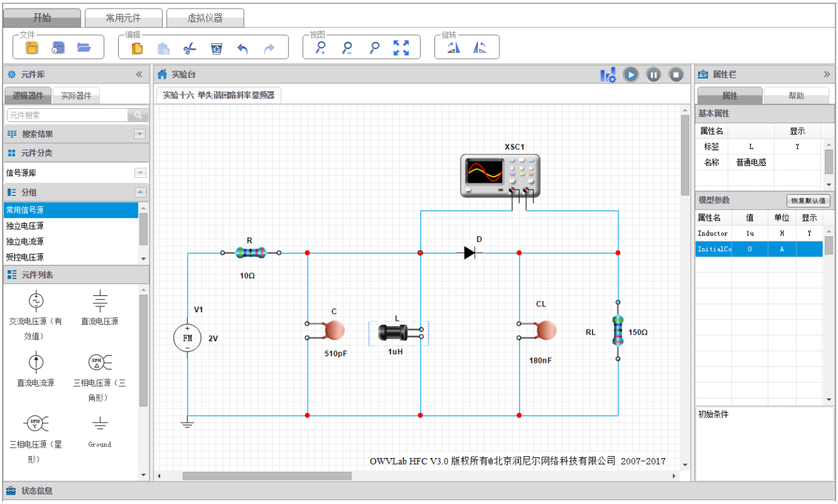This screenshot has width=838, height=504.
Task: Click the undo arrow icon
Action: pyautogui.click(x=243, y=49)
